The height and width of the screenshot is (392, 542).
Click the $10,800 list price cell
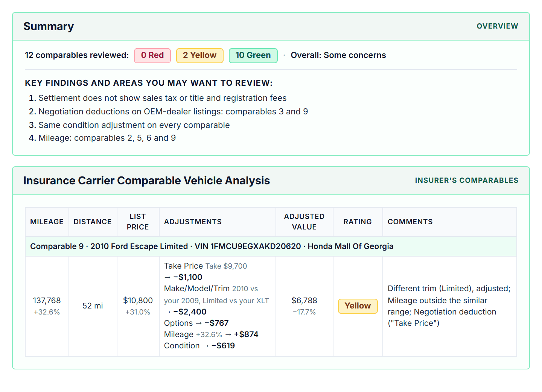(138, 306)
